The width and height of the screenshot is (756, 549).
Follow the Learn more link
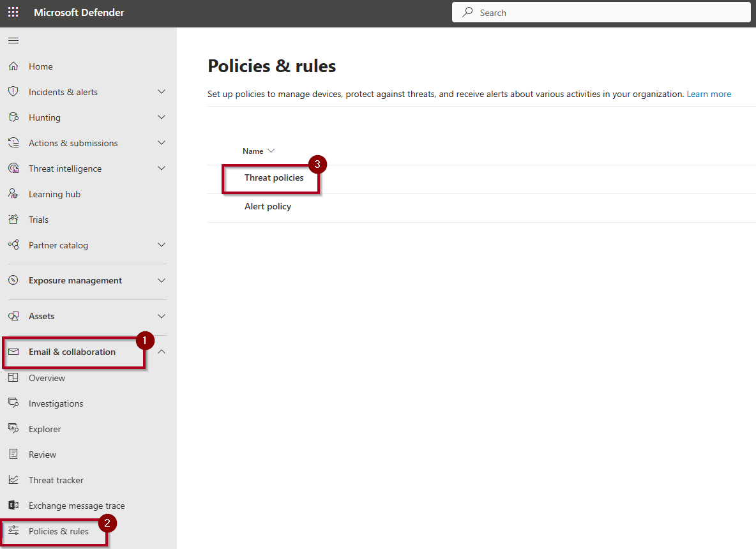pos(709,94)
